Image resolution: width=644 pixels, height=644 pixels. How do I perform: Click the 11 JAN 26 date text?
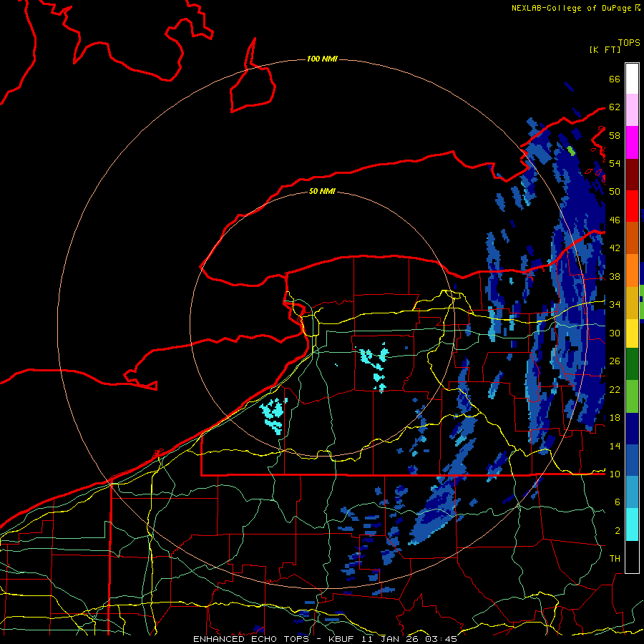tap(391, 639)
